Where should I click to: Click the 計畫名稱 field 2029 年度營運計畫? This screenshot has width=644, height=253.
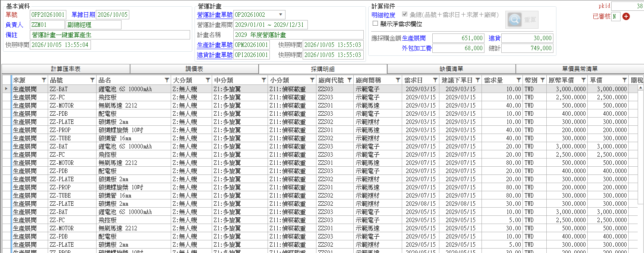[x=299, y=35]
